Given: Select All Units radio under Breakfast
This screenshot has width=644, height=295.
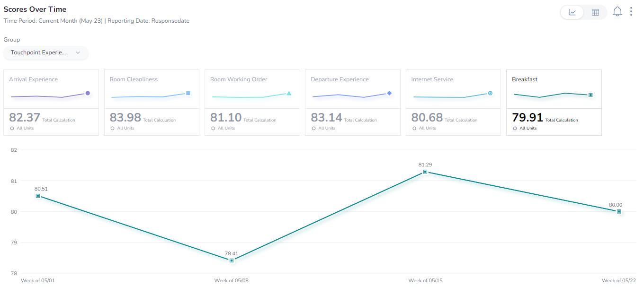Looking at the screenshot, I should point(515,129).
